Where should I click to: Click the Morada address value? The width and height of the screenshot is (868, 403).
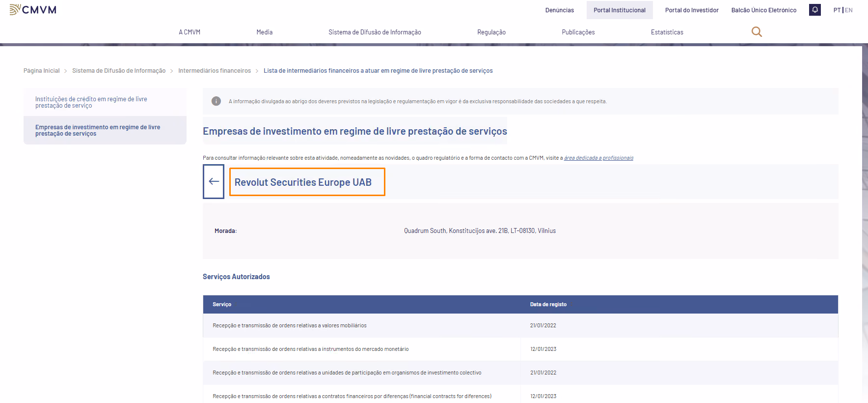tap(480, 231)
